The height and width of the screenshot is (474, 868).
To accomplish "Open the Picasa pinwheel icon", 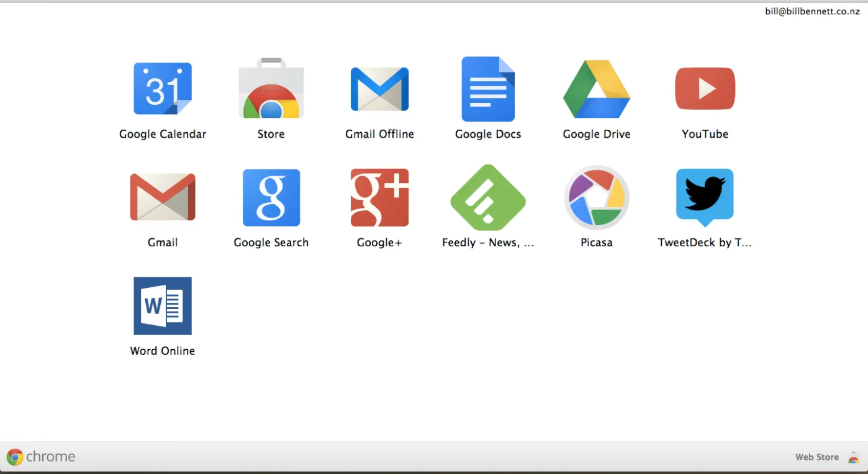I will coord(597,197).
